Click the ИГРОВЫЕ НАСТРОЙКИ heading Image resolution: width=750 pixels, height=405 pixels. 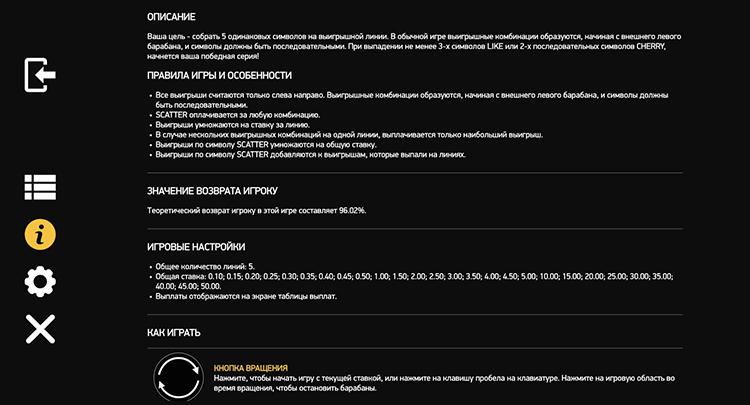(x=195, y=246)
